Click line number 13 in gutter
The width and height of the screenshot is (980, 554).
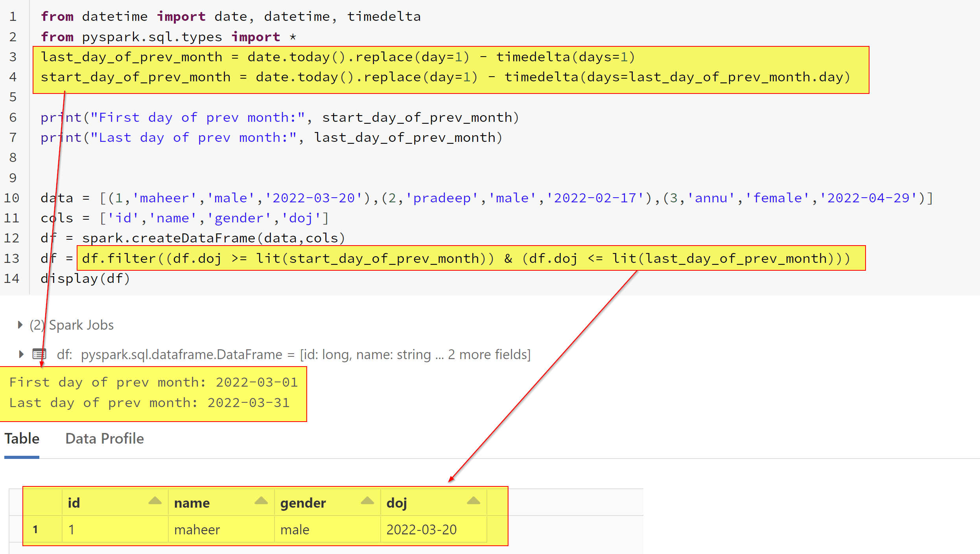click(x=12, y=259)
